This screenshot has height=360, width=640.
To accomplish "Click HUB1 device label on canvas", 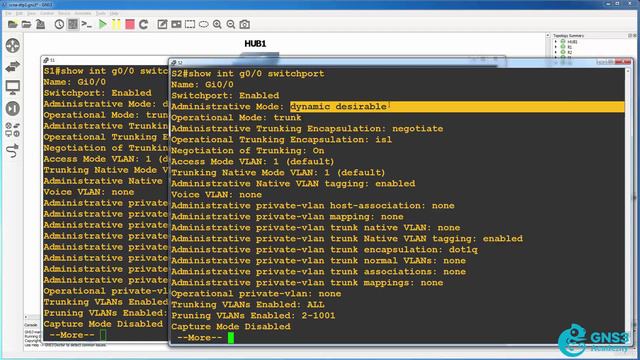I will point(255,44).
